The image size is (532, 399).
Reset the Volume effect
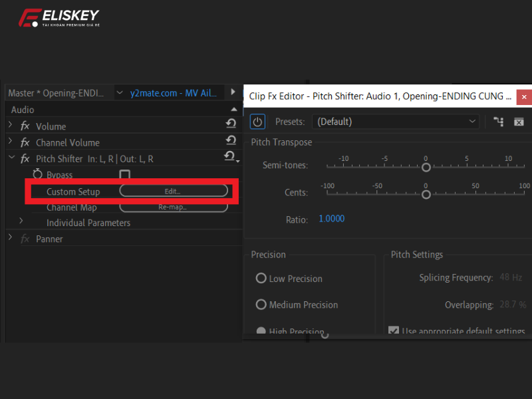tap(230, 123)
